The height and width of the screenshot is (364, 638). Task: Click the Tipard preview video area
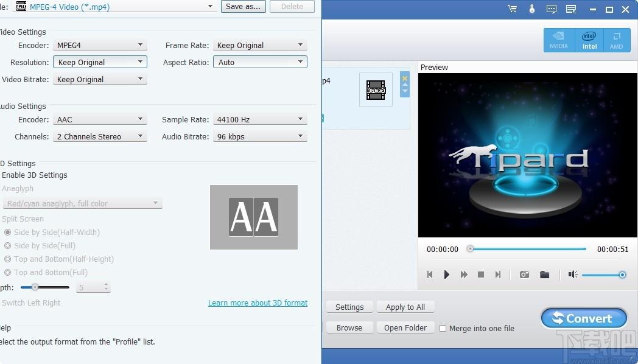[528, 155]
